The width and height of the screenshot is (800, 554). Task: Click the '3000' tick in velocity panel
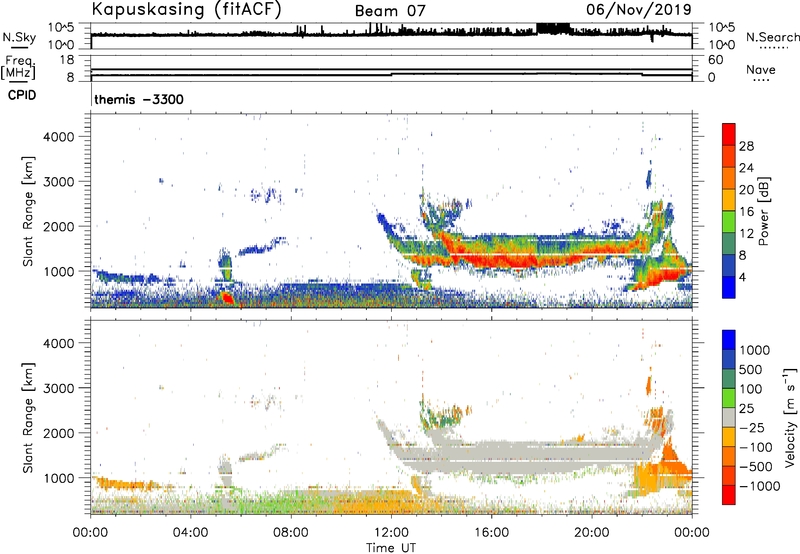click(x=58, y=388)
